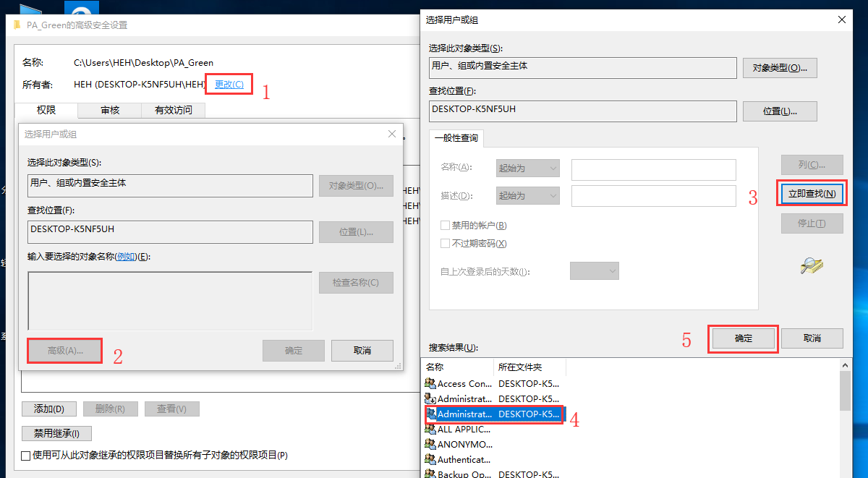
Task: Click 位置(L)... in the object-name dialog
Action: [357, 232]
